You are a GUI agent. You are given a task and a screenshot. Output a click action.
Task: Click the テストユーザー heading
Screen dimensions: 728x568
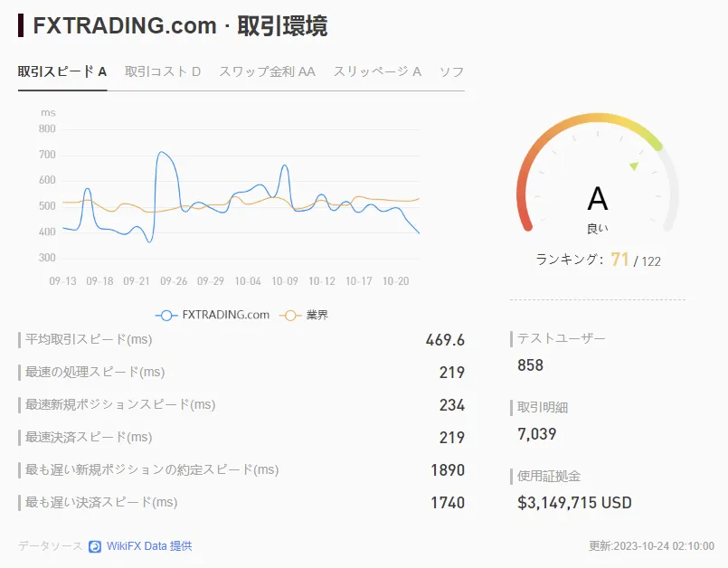tap(562, 338)
